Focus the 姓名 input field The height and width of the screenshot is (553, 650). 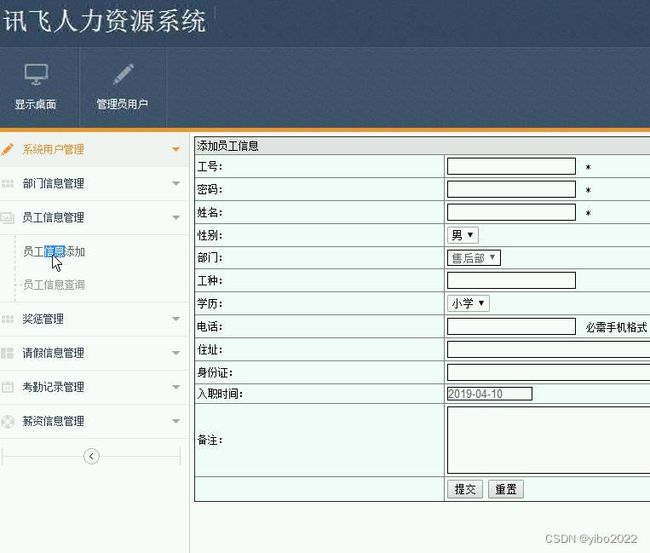tap(511, 212)
